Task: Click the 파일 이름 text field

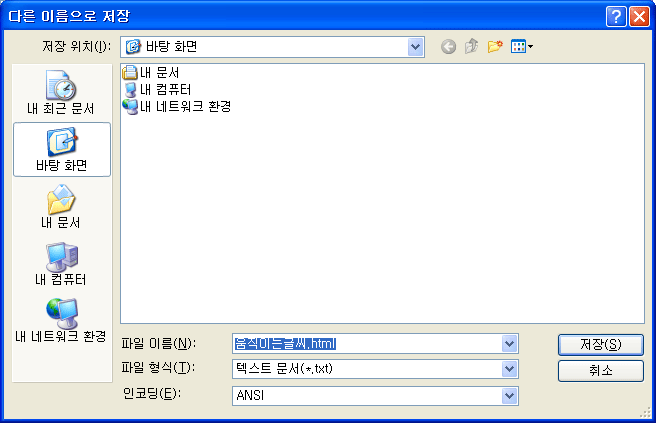Action: click(367, 344)
